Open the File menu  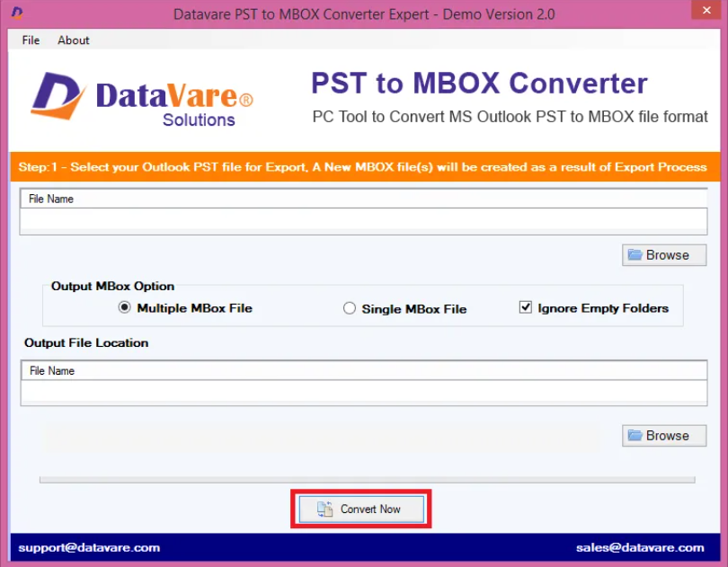coord(31,40)
